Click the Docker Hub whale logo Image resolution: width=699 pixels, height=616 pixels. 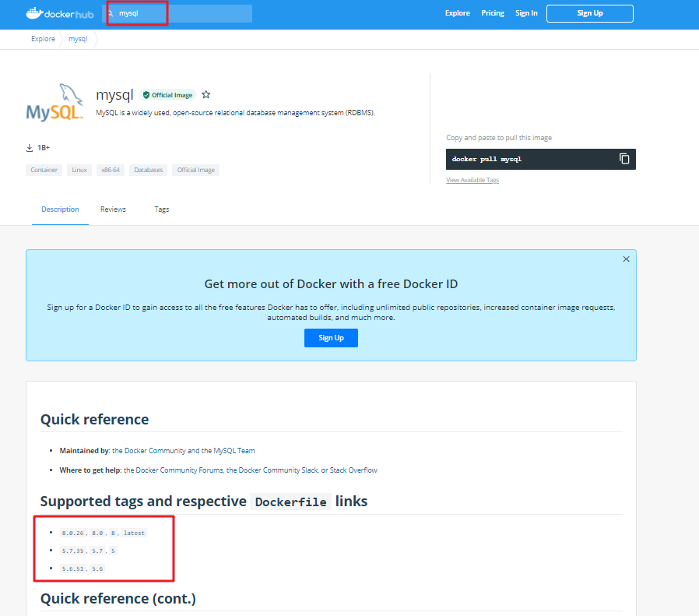tap(60, 13)
